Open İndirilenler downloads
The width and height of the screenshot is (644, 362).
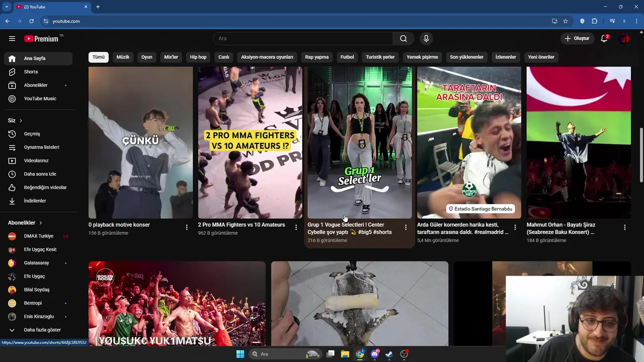click(38, 201)
